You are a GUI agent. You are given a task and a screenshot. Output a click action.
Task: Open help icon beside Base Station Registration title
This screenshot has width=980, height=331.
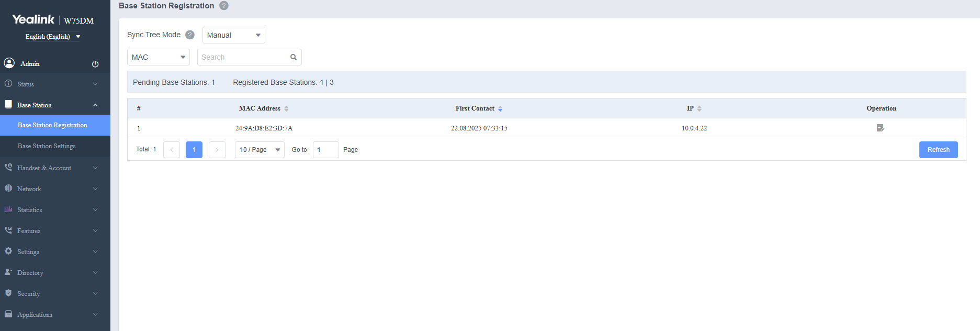point(224,6)
